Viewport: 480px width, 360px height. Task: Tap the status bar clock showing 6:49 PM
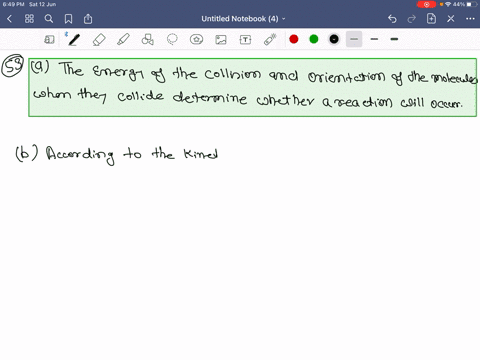(x=14, y=4)
